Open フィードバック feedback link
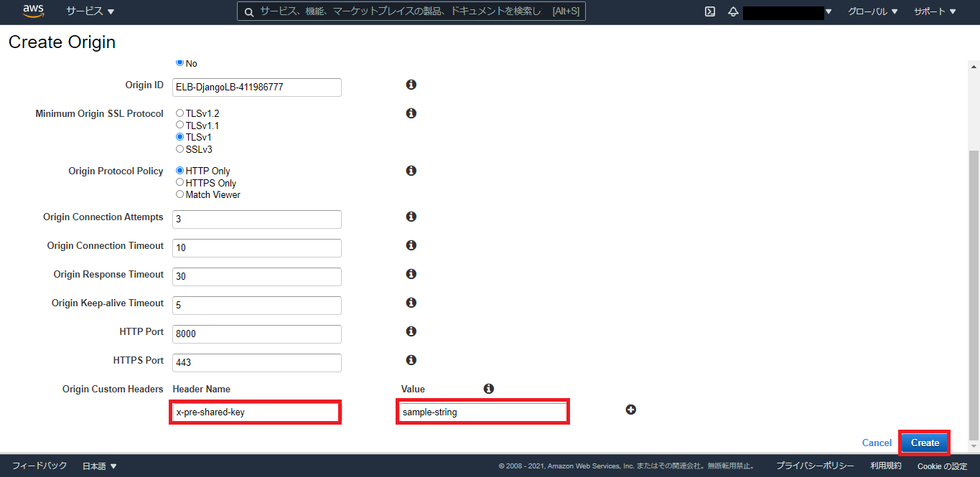Screen dimensions: 980x477 [39, 466]
